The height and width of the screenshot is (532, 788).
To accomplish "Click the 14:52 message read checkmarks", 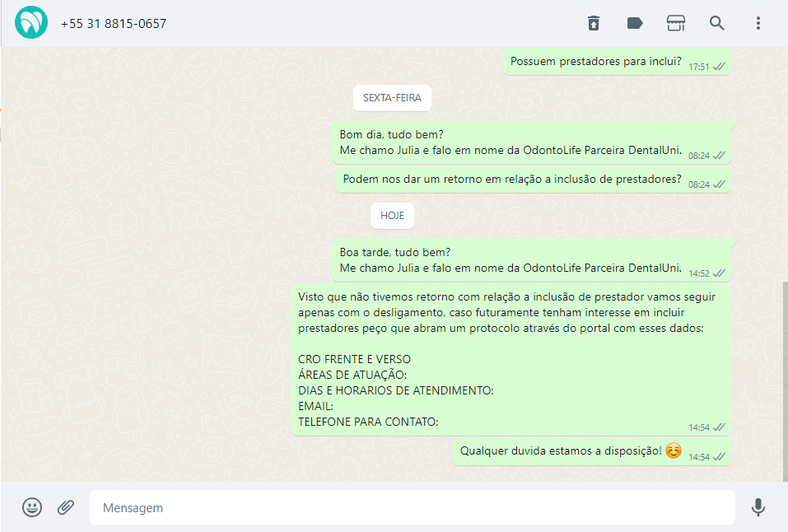I will (719, 273).
